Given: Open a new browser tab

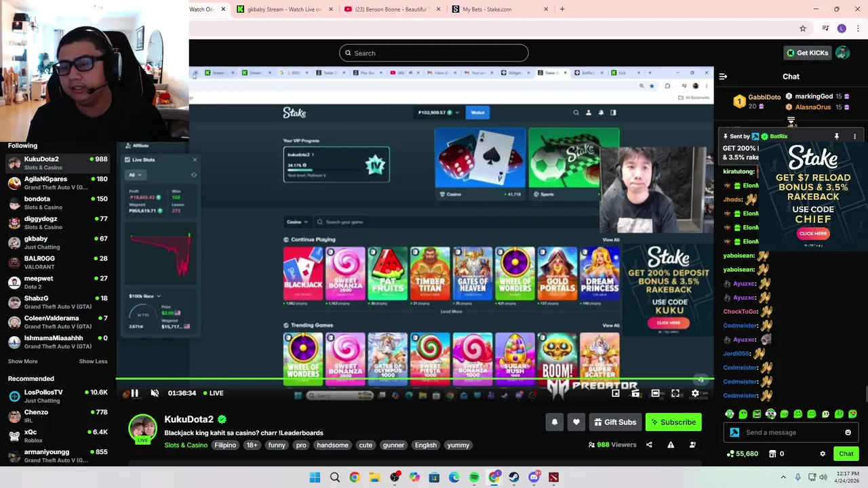Looking at the screenshot, I should click(x=562, y=9).
